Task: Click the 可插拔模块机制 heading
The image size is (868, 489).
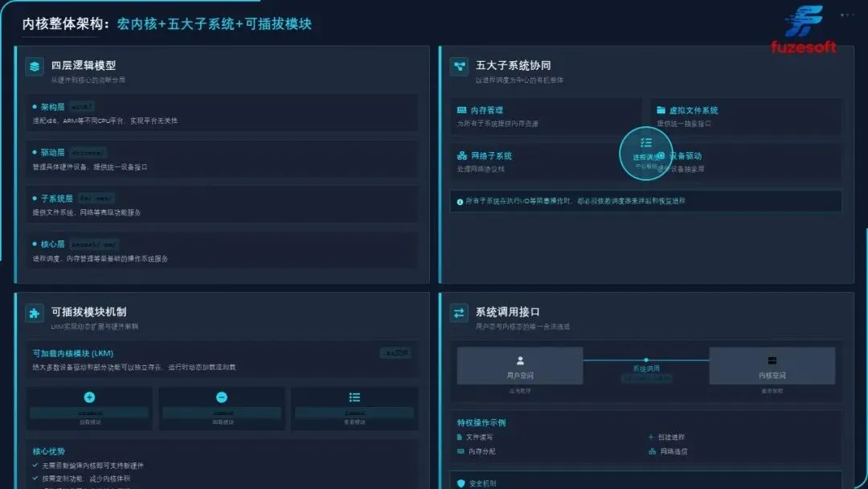Action: pyautogui.click(x=88, y=312)
